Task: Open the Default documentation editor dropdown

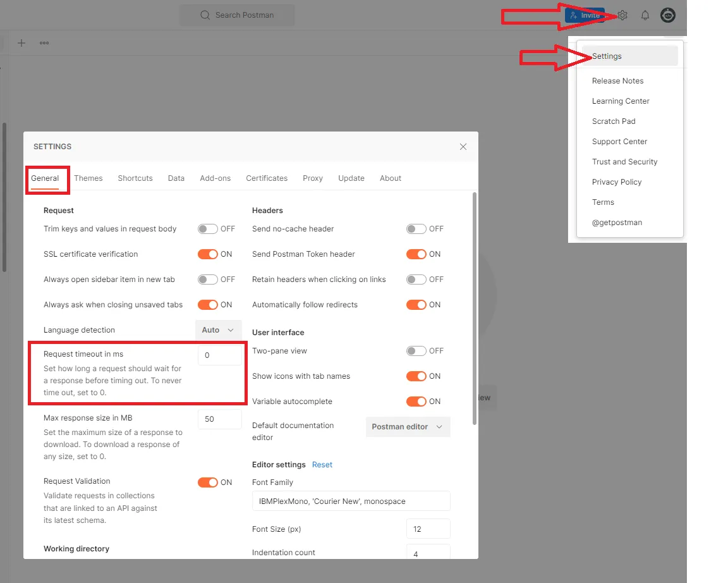Action: click(x=407, y=427)
